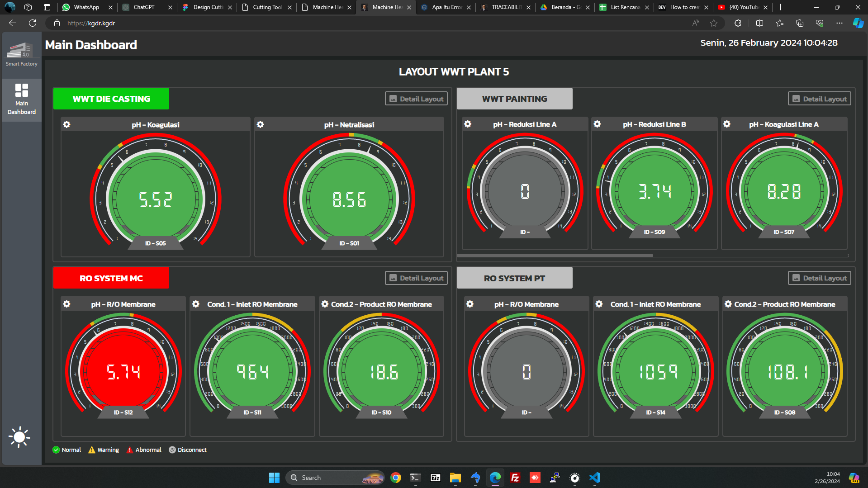Screen dimensions: 868x488
Task: Click gear icon on pH - Reduksi Line A
Action: [x=468, y=124]
